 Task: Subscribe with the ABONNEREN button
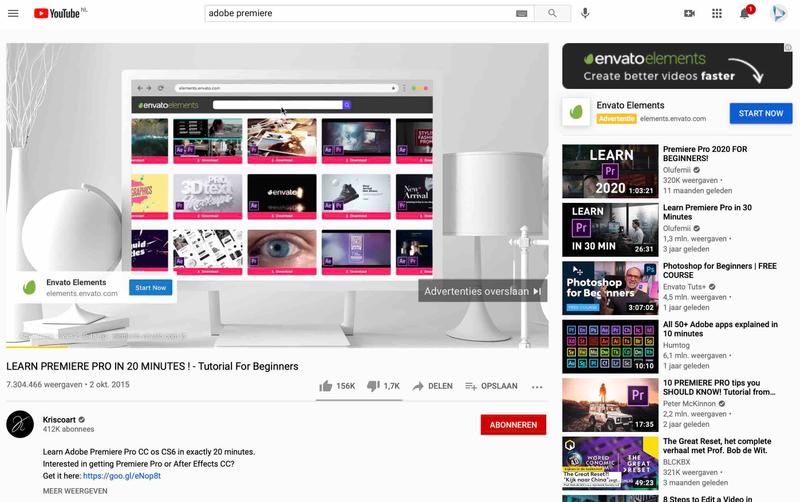[513, 424]
